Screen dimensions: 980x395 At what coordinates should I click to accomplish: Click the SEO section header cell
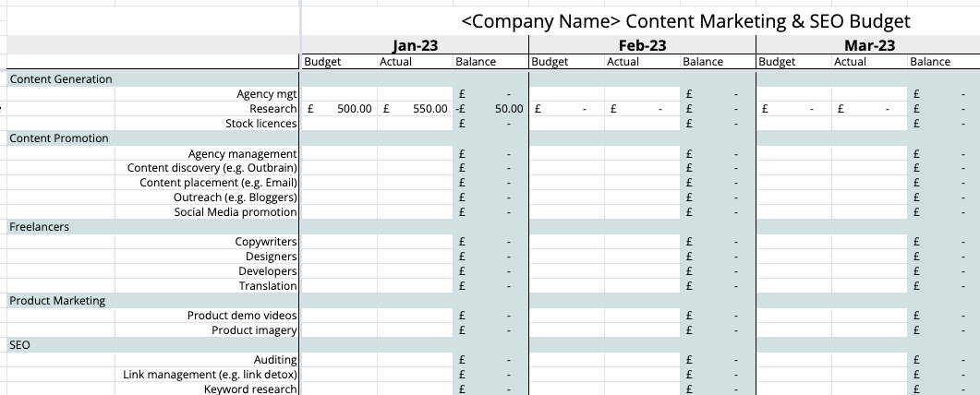[x=20, y=345]
